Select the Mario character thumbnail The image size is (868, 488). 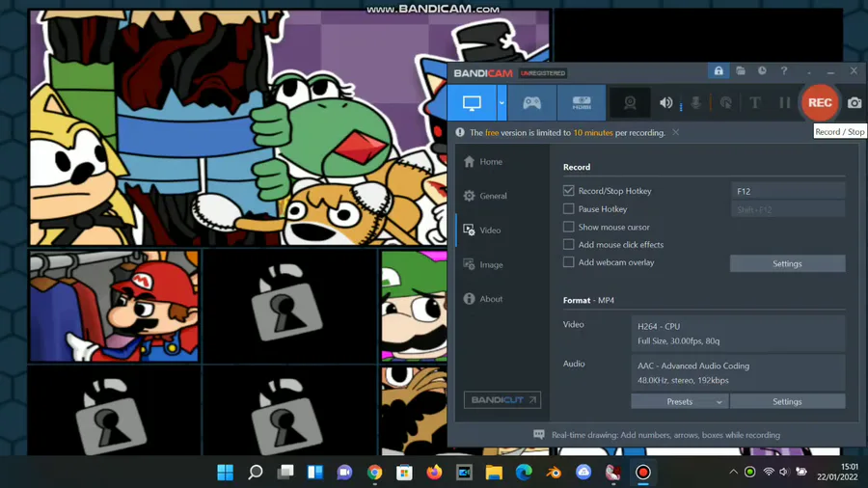114,306
